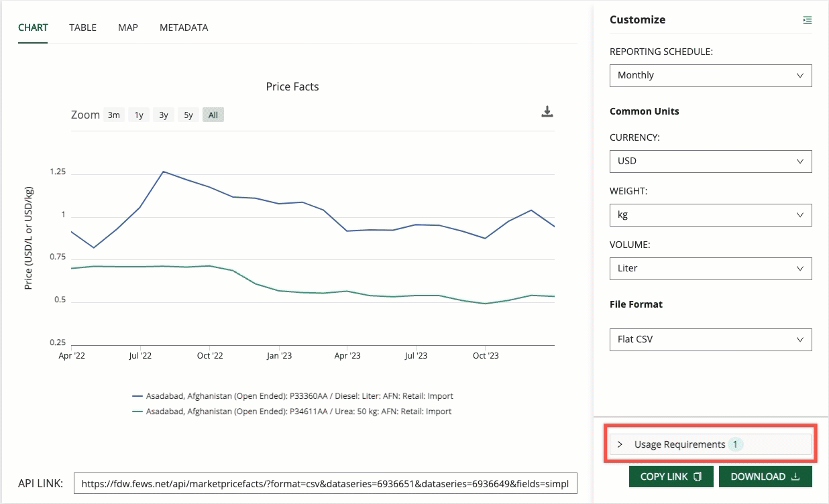
Task: Set chart zoom to 3m
Action: coord(114,115)
